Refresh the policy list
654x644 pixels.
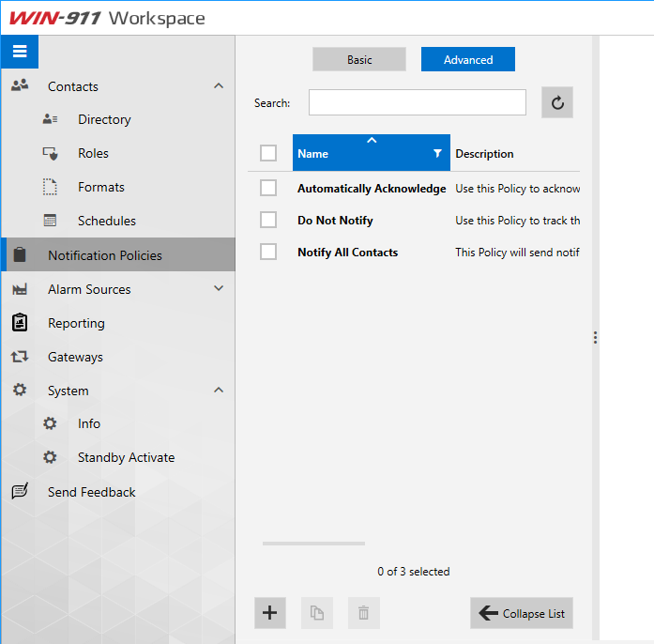(556, 102)
